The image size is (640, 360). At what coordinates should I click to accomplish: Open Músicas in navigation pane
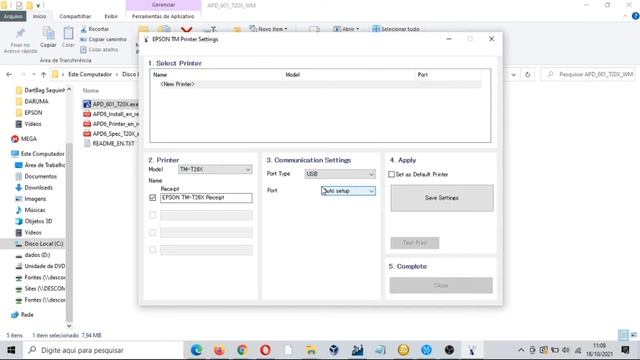click(30, 210)
